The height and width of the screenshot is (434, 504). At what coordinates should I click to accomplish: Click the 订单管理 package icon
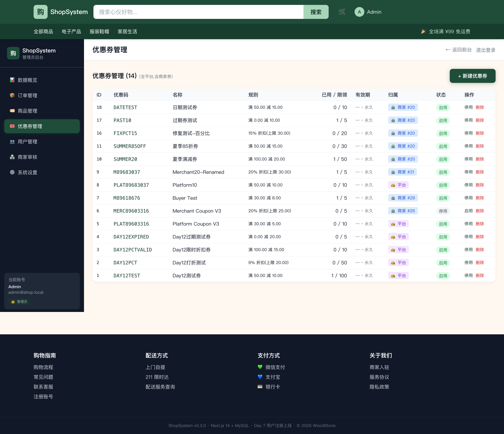pos(12,95)
